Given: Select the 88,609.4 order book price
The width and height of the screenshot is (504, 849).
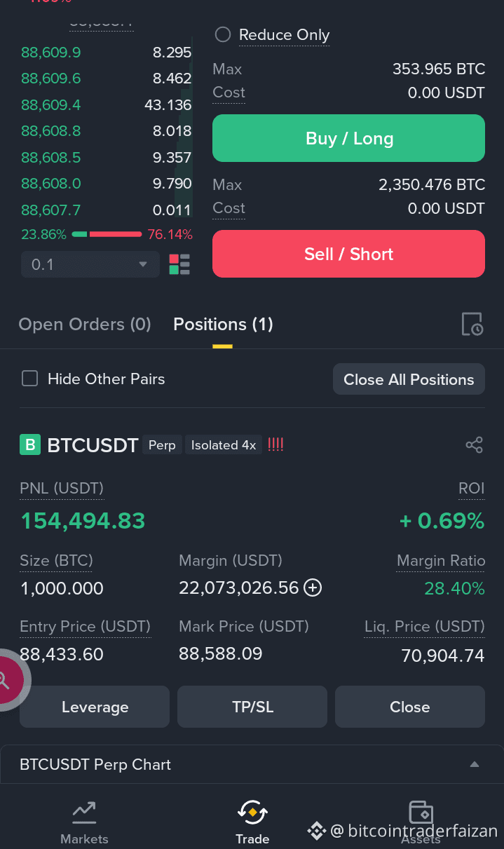Looking at the screenshot, I should tap(51, 104).
